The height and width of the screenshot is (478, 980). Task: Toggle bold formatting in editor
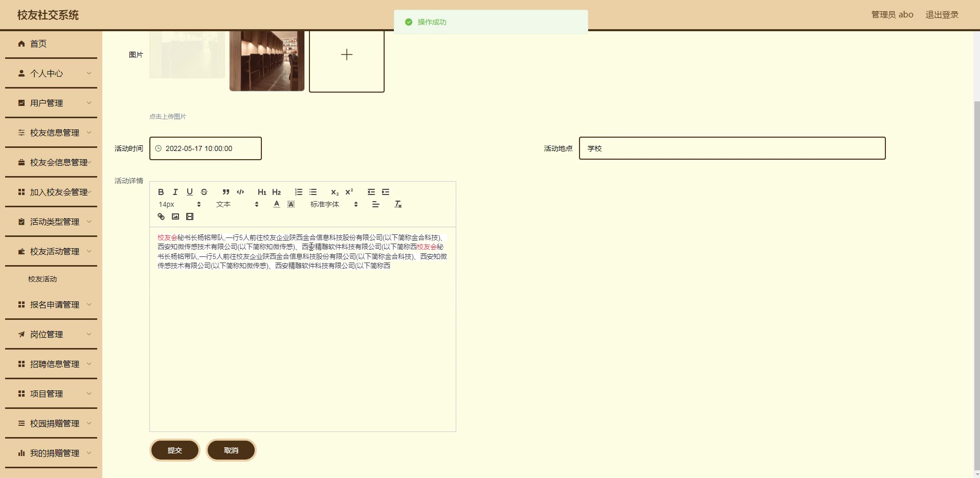pos(161,192)
